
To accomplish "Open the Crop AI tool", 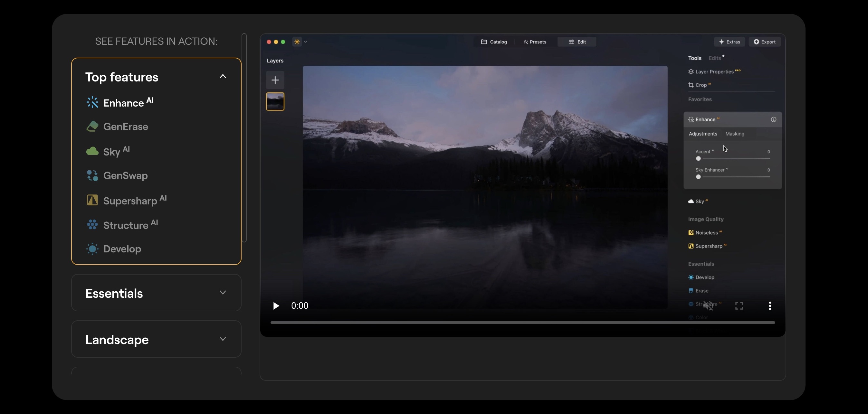I will 699,85.
